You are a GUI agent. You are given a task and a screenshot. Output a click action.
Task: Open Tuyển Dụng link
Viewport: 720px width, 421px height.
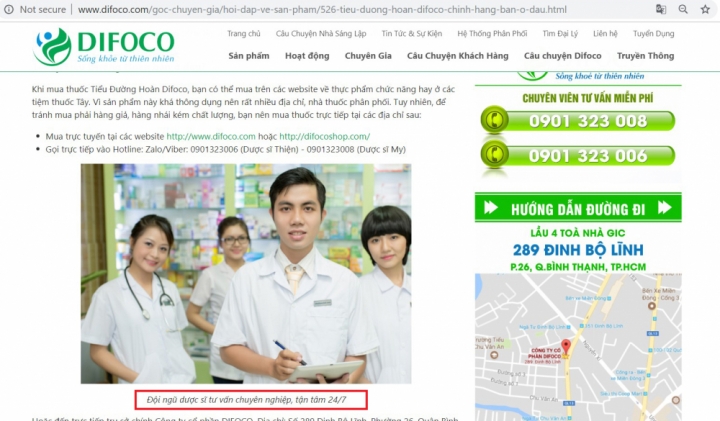653,34
